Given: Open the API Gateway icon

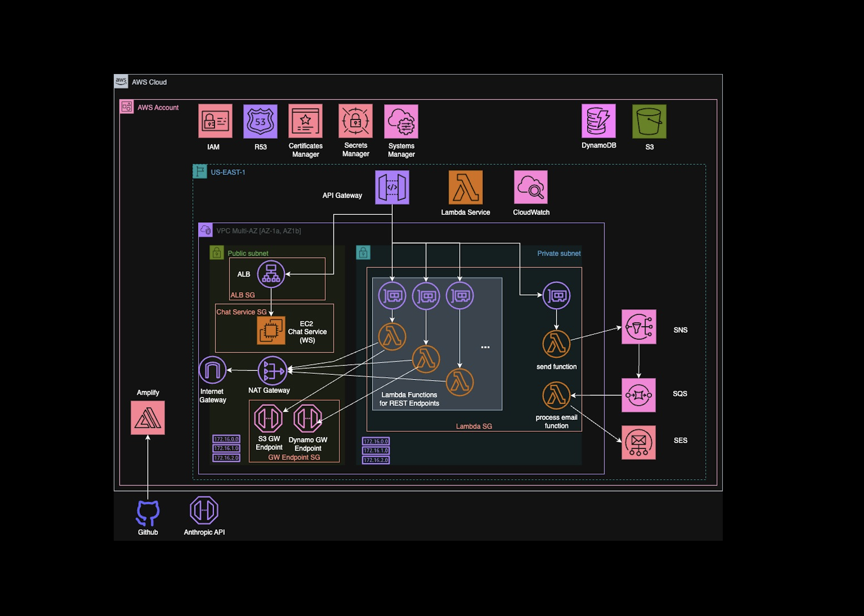Looking at the screenshot, I should [392, 187].
